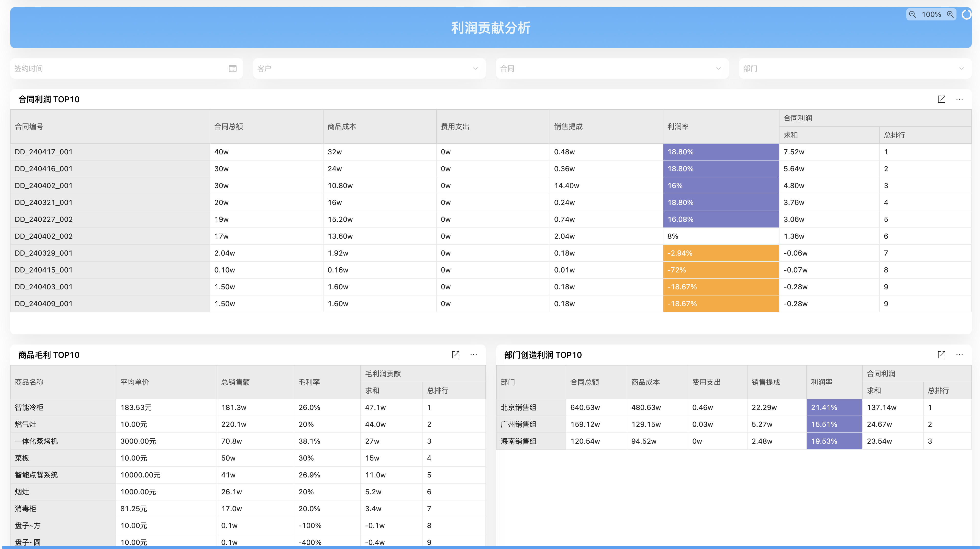This screenshot has height=549, width=980.
Task: Click the 利润贡献分析 dashboard title
Action: point(491,28)
